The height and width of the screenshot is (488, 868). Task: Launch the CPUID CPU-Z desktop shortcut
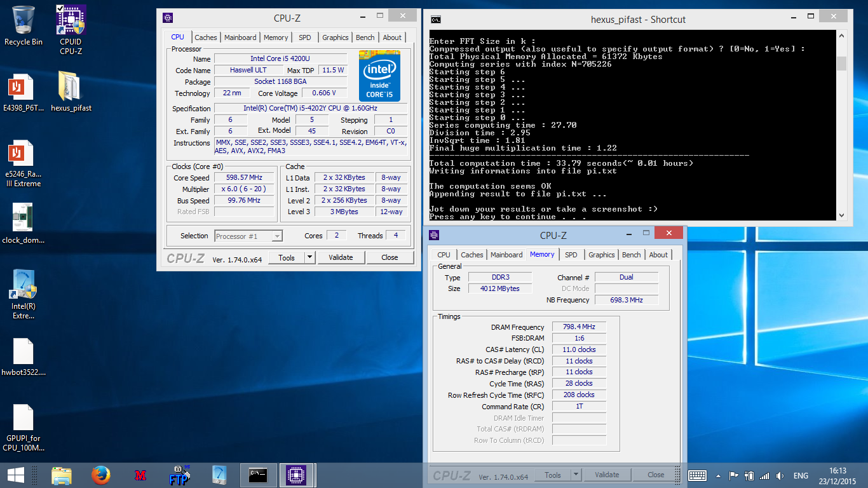(71, 30)
